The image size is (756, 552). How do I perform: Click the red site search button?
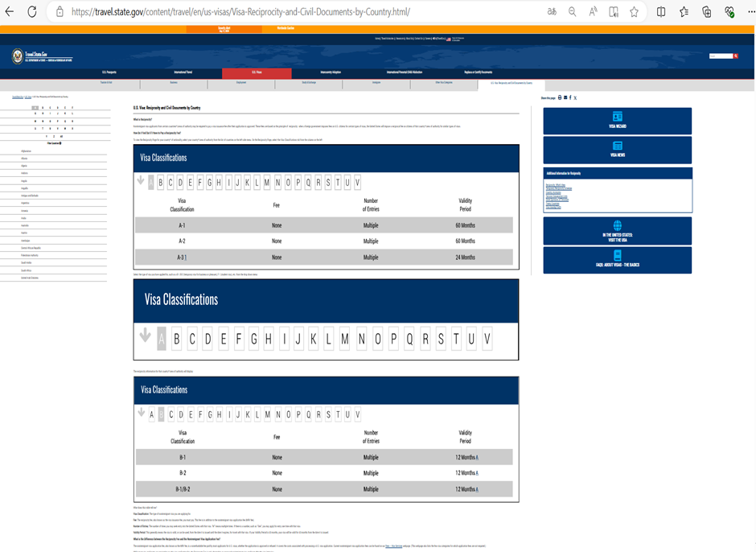click(x=736, y=56)
